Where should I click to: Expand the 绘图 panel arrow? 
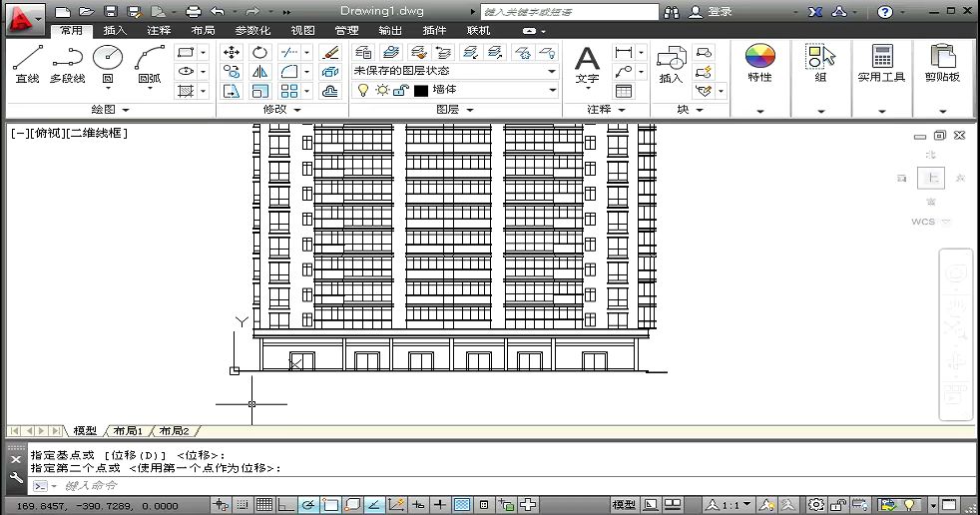[x=124, y=110]
